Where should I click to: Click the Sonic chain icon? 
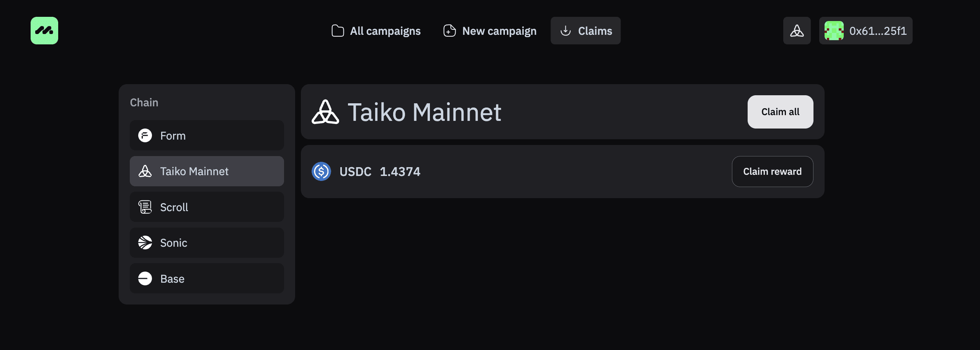pos(145,243)
